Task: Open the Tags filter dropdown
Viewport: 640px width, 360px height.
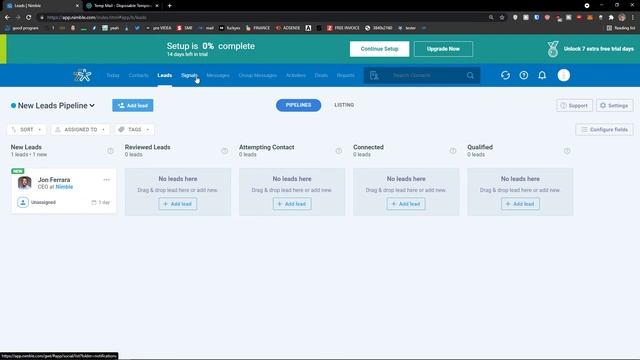Action: pos(134,130)
